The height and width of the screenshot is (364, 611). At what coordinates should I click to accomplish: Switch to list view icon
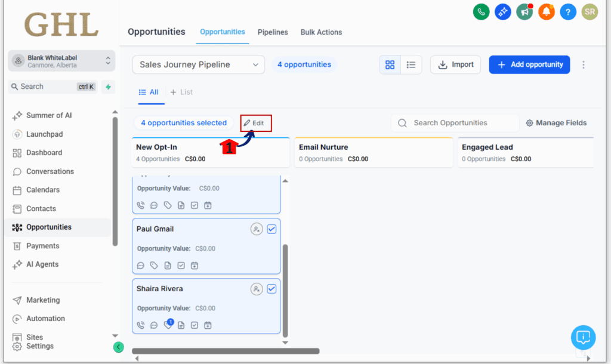point(411,64)
